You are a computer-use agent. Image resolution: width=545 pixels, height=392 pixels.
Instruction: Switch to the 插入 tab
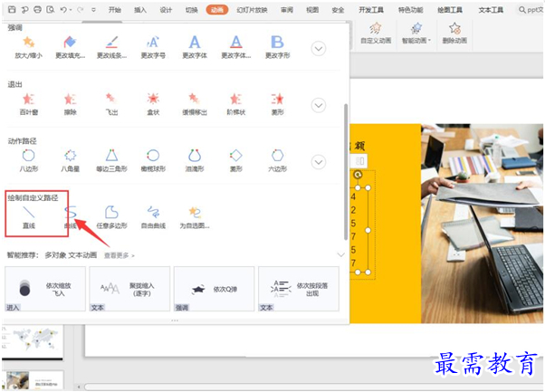coord(140,10)
